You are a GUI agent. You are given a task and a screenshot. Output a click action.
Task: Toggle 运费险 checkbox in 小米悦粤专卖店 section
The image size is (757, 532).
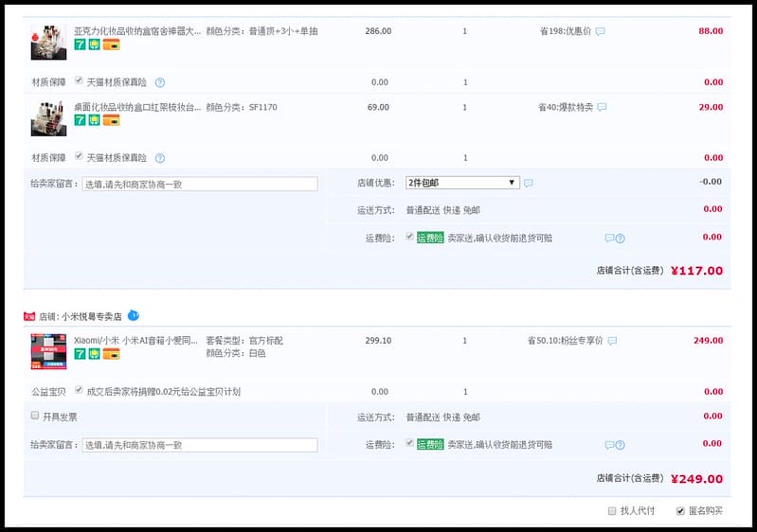409,443
